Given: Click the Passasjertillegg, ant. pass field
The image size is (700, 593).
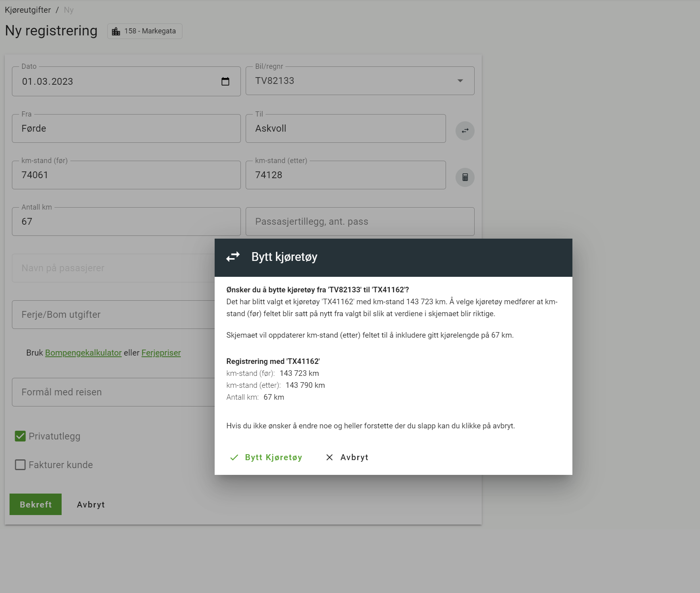Looking at the screenshot, I should [x=360, y=222].
